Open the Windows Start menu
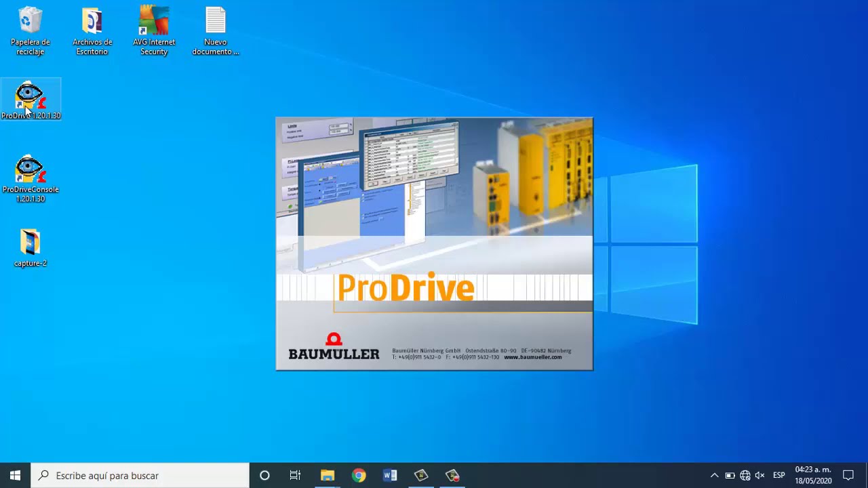 click(x=15, y=476)
